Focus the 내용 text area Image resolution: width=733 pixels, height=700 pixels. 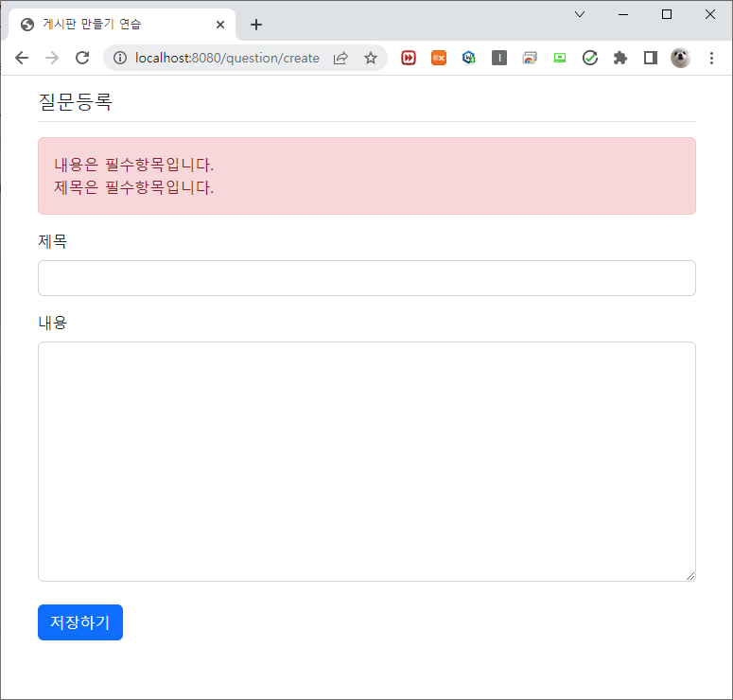pyautogui.click(x=367, y=462)
